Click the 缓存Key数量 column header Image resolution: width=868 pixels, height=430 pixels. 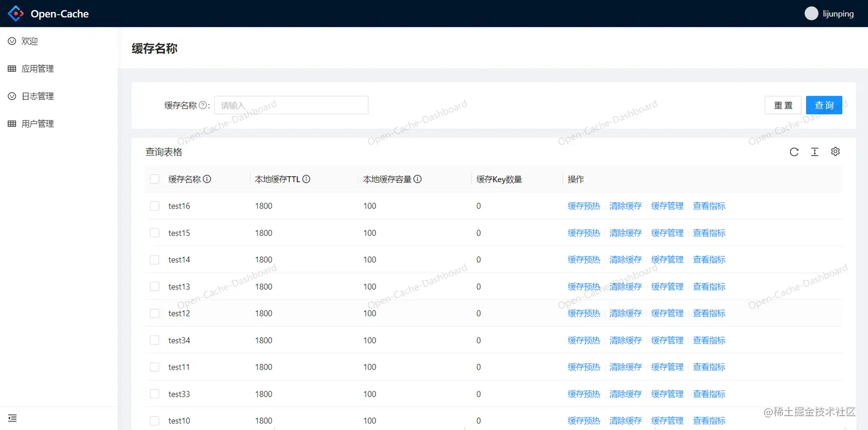pyautogui.click(x=499, y=179)
